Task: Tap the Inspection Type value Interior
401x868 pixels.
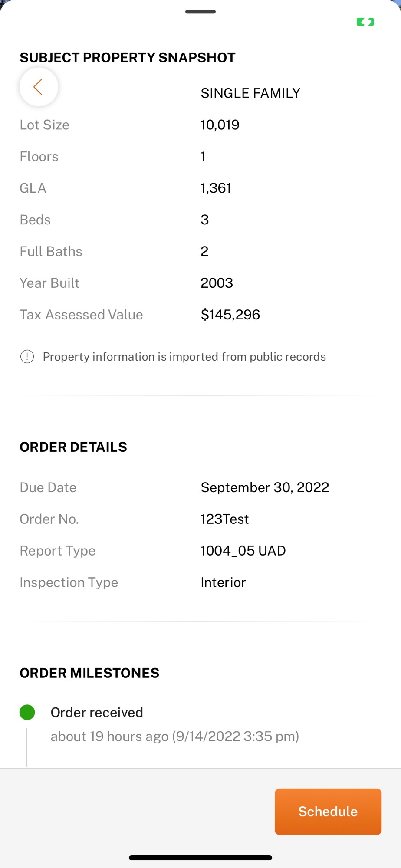Action: point(223,582)
